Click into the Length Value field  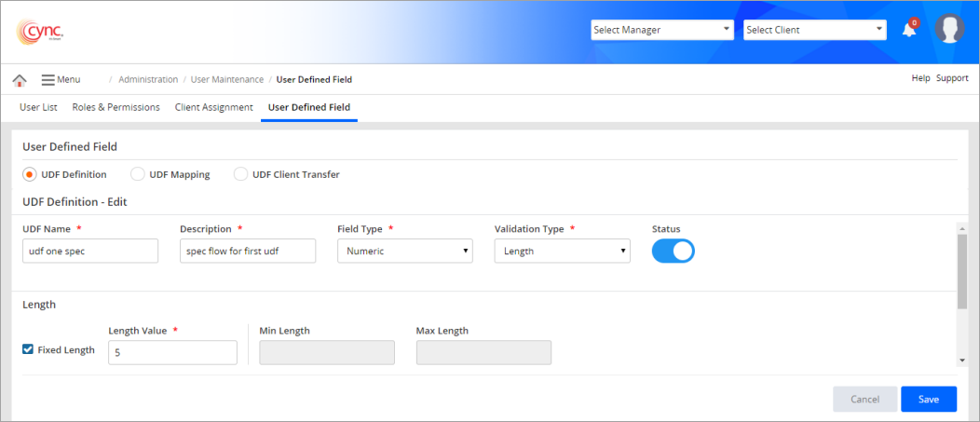tap(172, 353)
